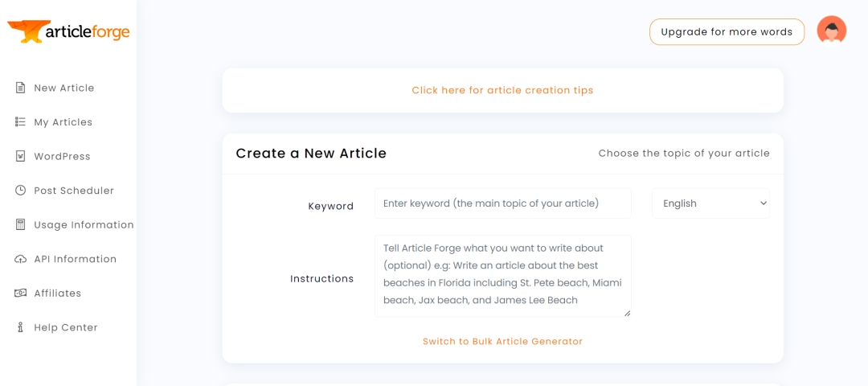Open the My Articles menu item
Image resolution: width=868 pixels, height=386 pixels.
[x=63, y=122]
